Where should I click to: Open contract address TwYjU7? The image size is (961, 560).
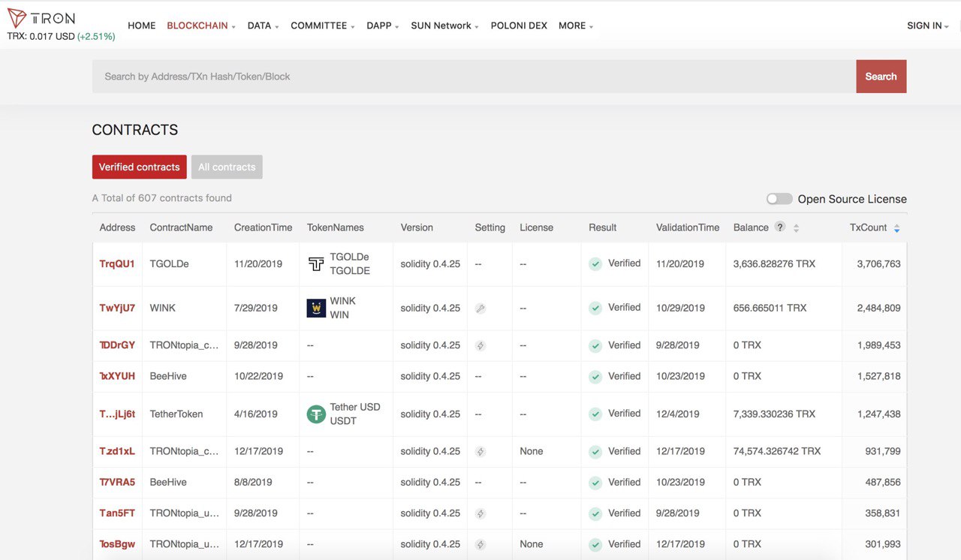pyautogui.click(x=117, y=308)
